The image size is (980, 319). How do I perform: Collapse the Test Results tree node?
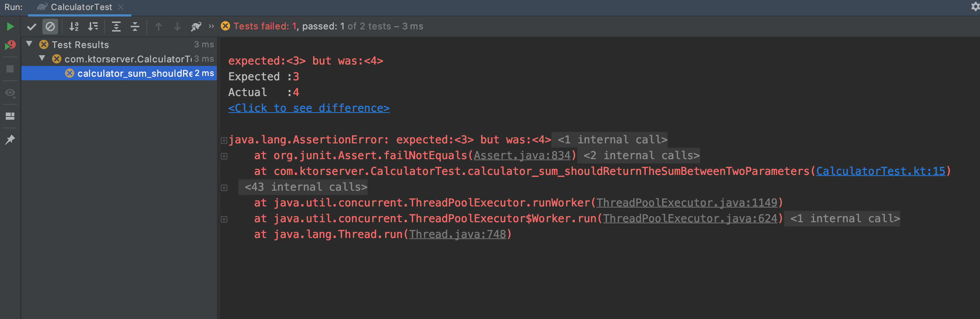[x=29, y=44]
